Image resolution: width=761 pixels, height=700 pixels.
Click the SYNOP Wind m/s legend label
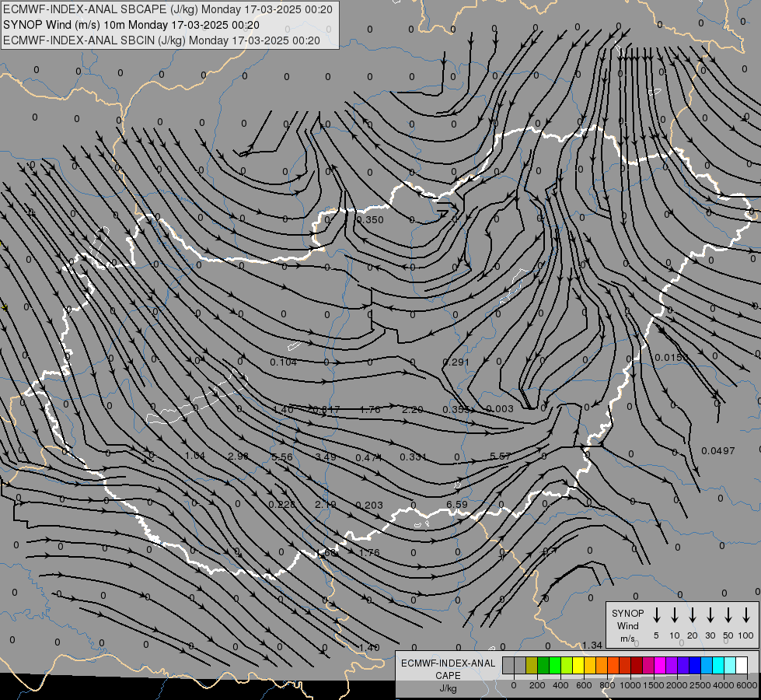pyautogui.click(x=627, y=625)
